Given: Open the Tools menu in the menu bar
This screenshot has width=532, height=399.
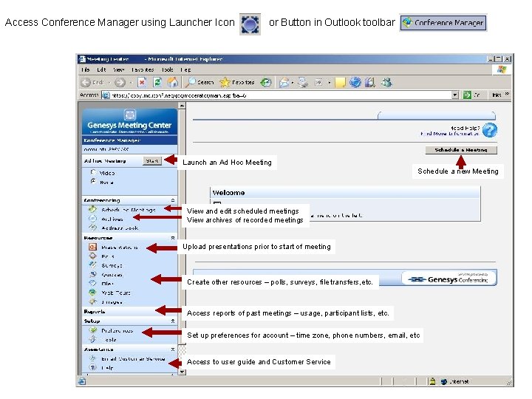Looking at the screenshot, I should 167,69.
